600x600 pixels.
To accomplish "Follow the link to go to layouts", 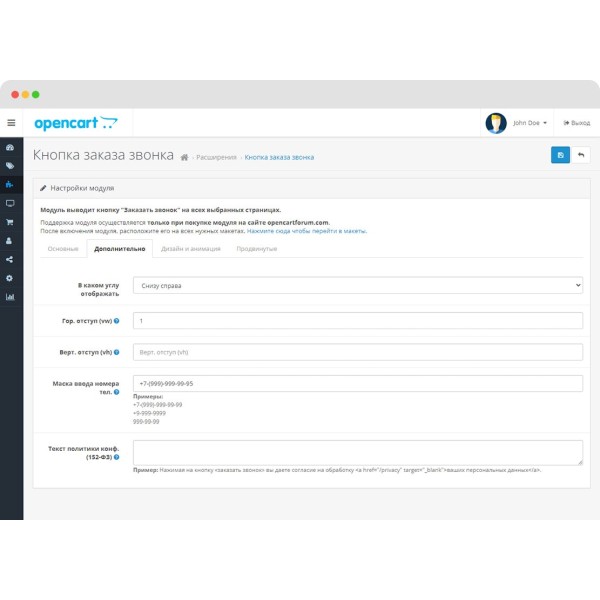I will click(307, 231).
